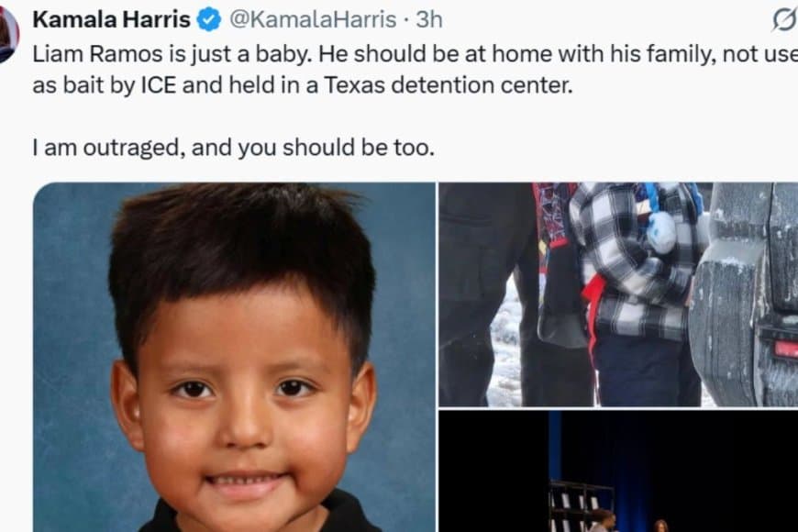Open the dark stage photo thumbnail

tap(618, 471)
